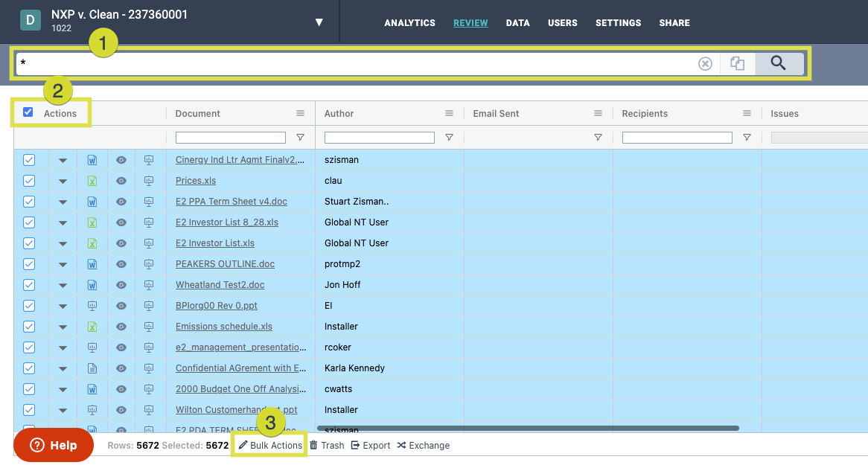The height and width of the screenshot is (468, 868).
Task: Open E2 PPA Term Sheet v4.doc link
Action: click(232, 202)
